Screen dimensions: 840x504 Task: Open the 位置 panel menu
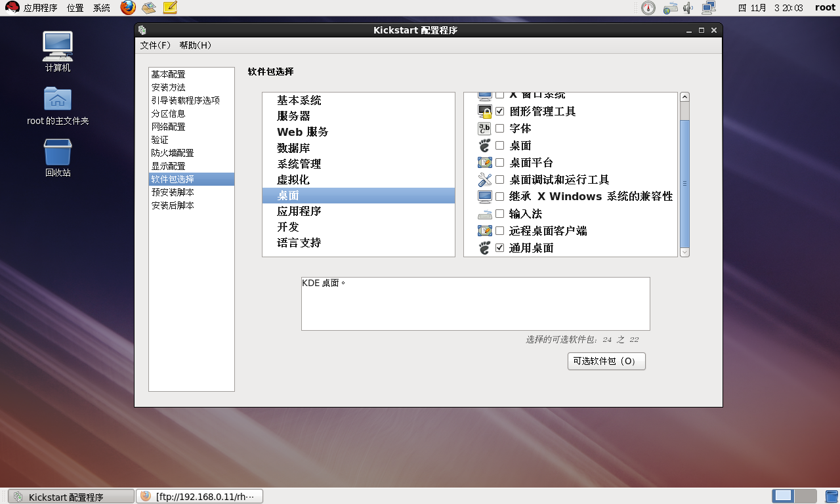[75, 8]
